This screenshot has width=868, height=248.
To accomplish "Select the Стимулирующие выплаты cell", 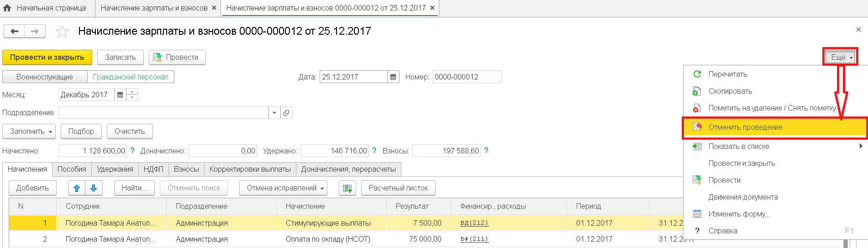I will pyautogui.click(x=331, y=223).
